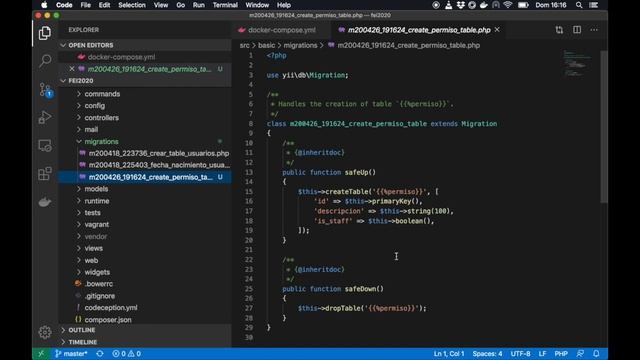
Task: Change end of line sequence LF
Action: 542,354
